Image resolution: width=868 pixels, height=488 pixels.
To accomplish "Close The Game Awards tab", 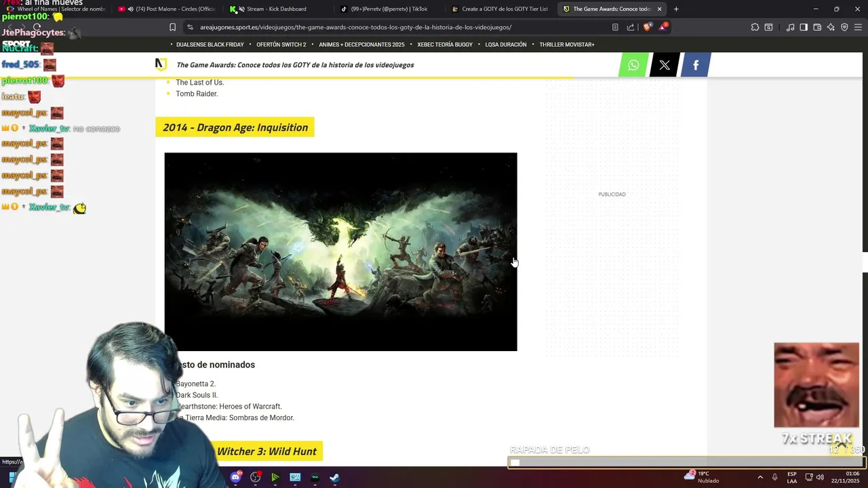I will coord(659,9).
